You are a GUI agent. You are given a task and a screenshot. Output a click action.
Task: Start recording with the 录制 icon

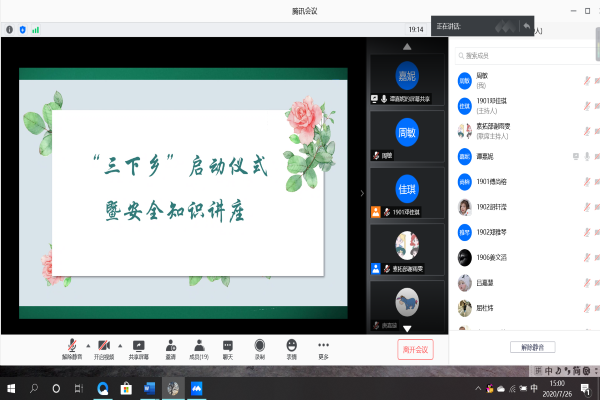260,346
